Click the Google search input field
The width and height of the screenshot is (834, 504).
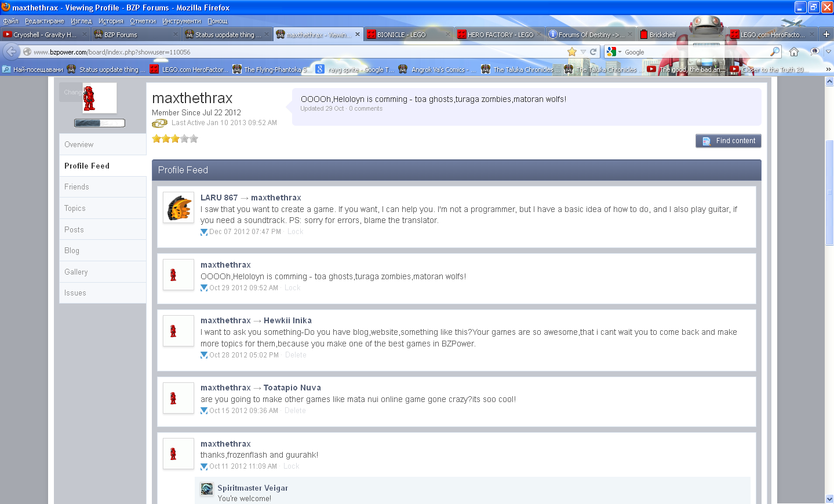click(695, 52)
